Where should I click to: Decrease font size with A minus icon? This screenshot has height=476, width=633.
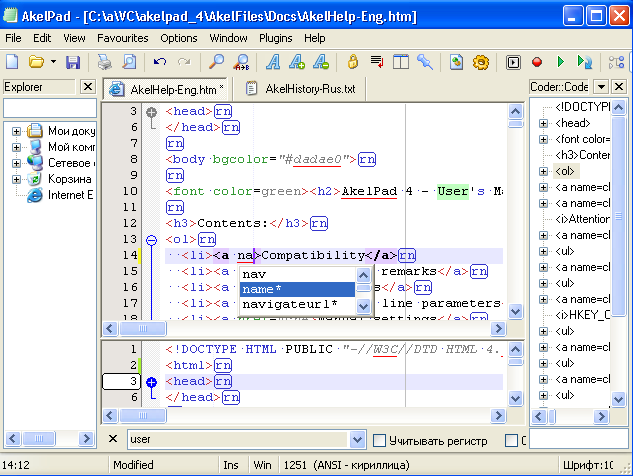pyautogui.click(x=321, y=62)
